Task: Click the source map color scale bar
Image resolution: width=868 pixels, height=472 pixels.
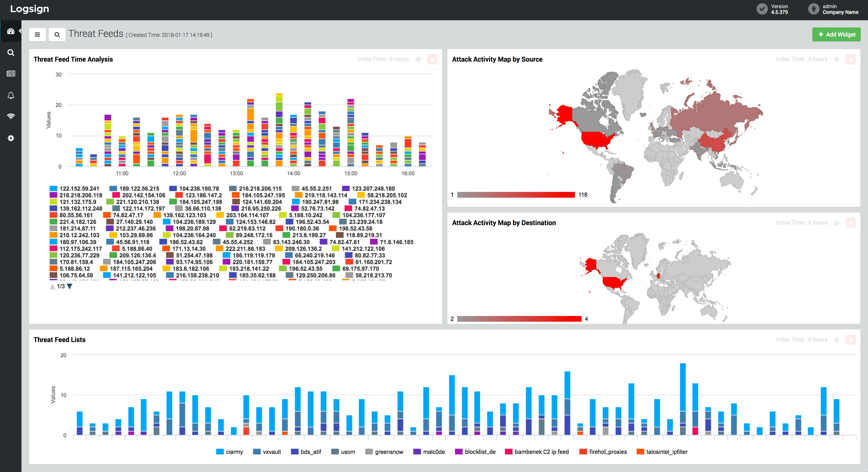Action: 516,195
